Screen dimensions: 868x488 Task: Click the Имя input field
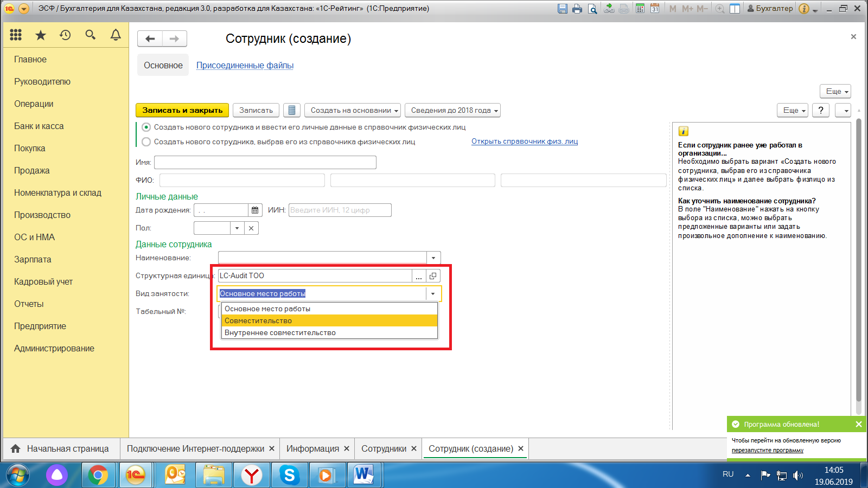coord(265,163)
